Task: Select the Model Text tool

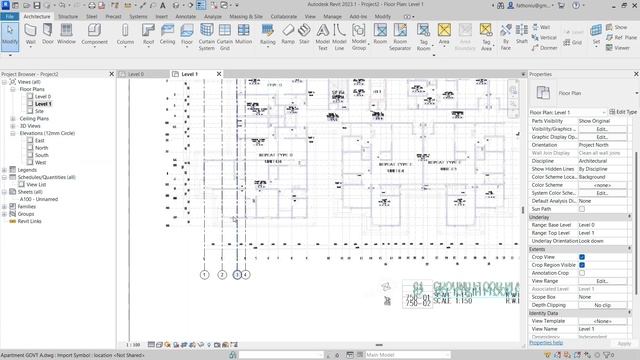Action: (322, 37)
